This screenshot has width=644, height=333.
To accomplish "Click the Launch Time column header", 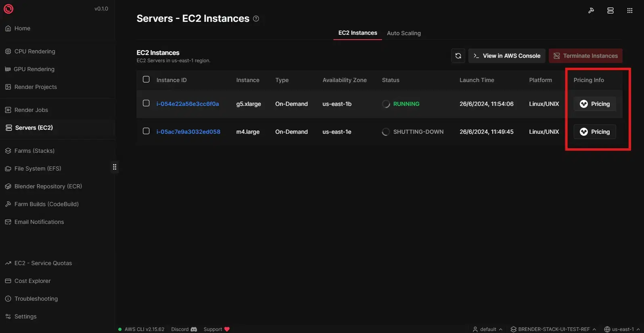I will point(477,80).
